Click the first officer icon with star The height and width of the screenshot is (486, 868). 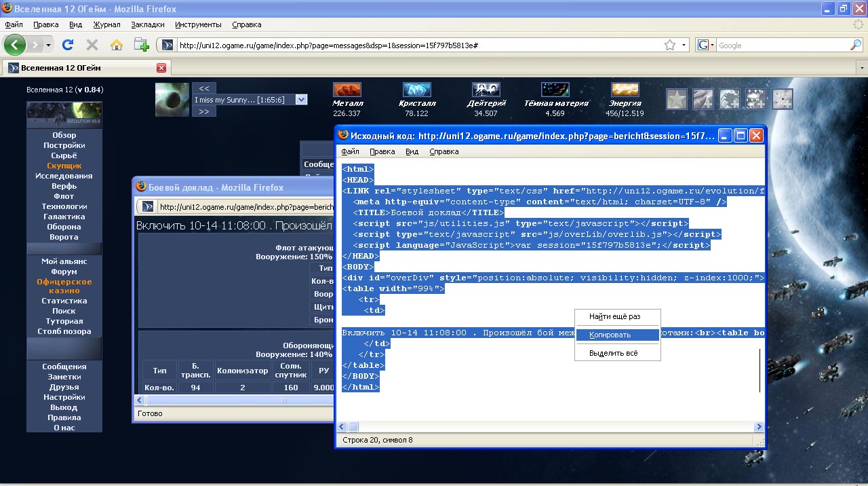[x=676, y=99]
